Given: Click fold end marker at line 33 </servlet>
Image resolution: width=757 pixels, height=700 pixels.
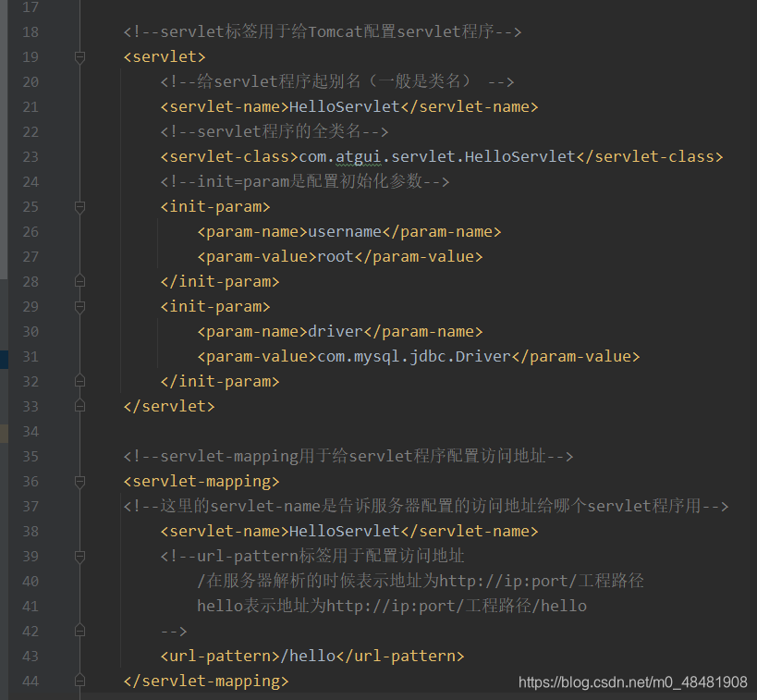Looking at the screenshot, I should (x=80, y=406).
